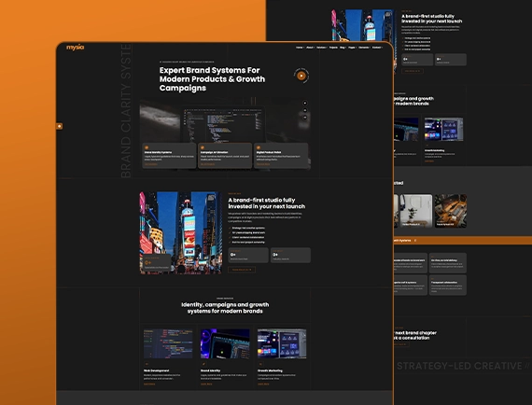This screenshot has width=532, height=405.
Task: Expand the Pages navigation dropdown
Action: point(353,48)
